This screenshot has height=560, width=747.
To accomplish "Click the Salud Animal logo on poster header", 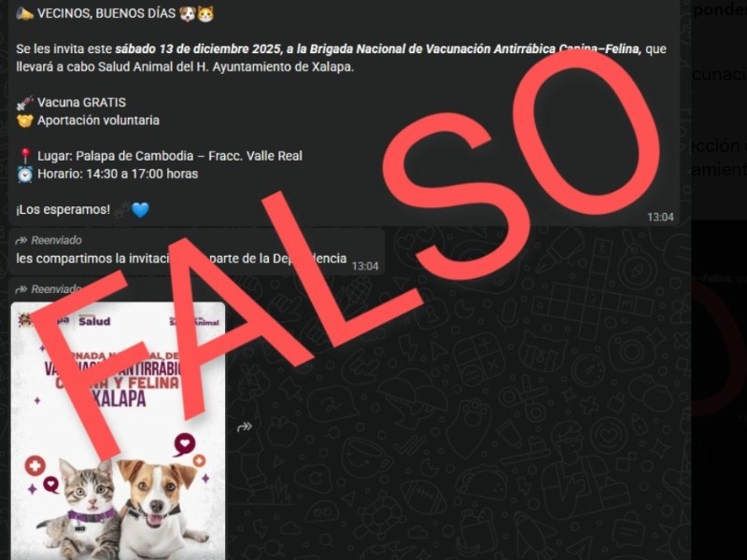I will [x=194, y=321].
